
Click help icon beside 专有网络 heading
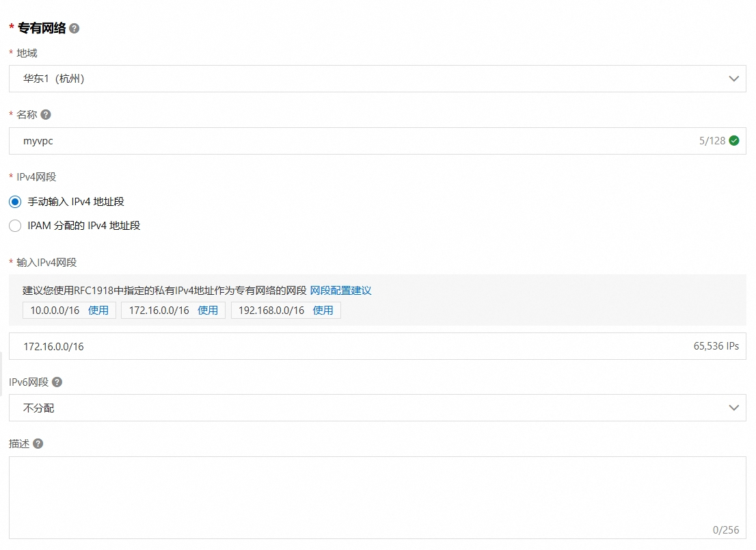click(x=75, y=29)
